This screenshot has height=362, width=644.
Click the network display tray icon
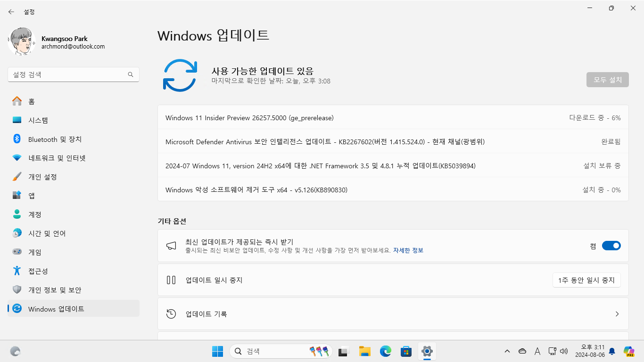pyautogui.click(x=553, y=351)
